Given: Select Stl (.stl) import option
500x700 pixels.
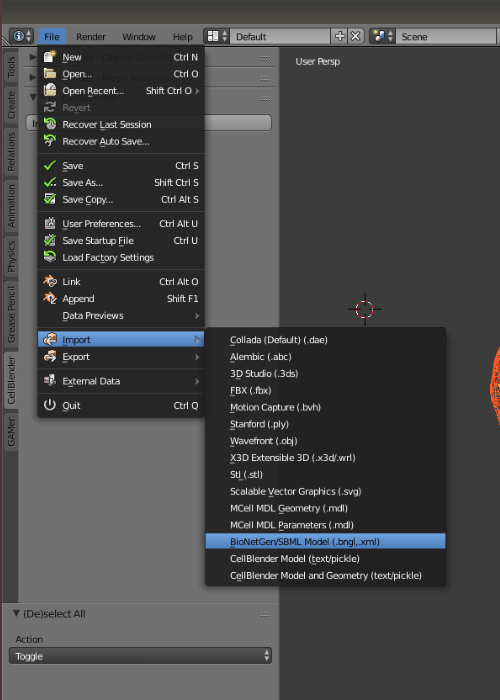Looking at the screenshot, I should point(325,475).
